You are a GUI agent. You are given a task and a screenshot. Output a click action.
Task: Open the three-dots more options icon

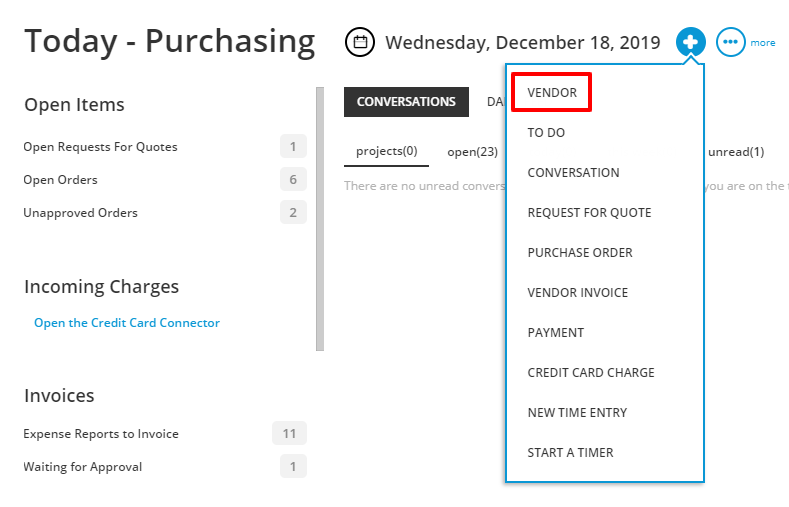[x=731, y=42]
